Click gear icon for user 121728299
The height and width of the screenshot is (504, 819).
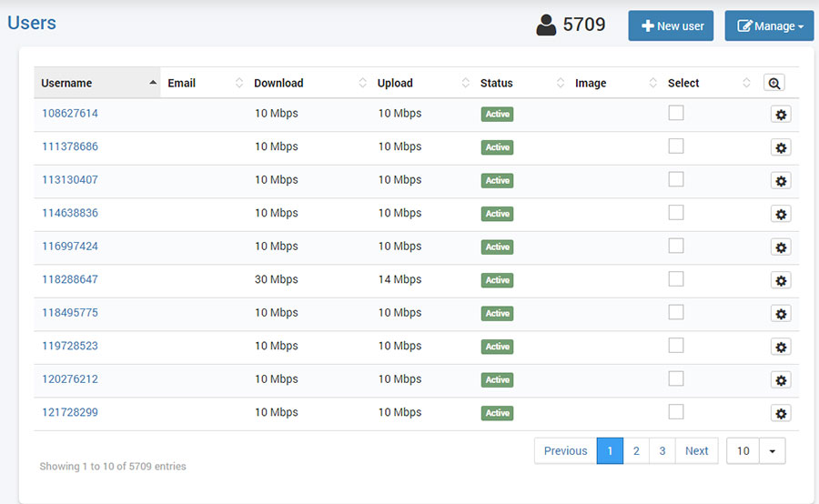point(780,413)
